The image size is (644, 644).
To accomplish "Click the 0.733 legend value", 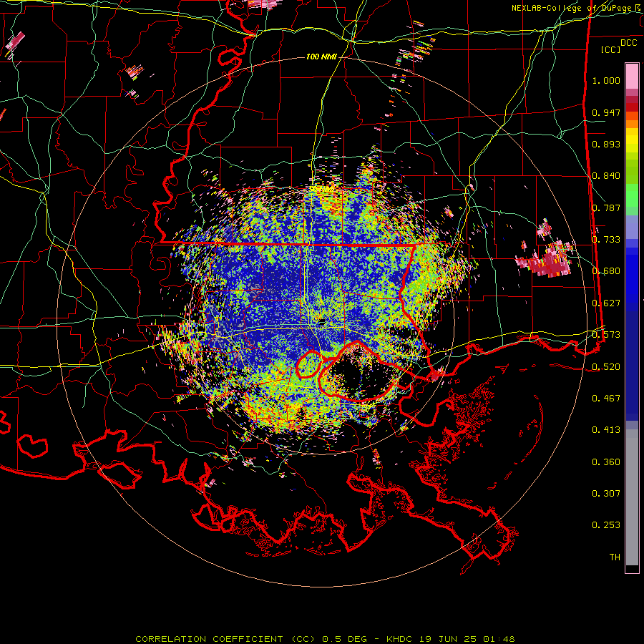I will pyautogui.click(x=606, y=240).
